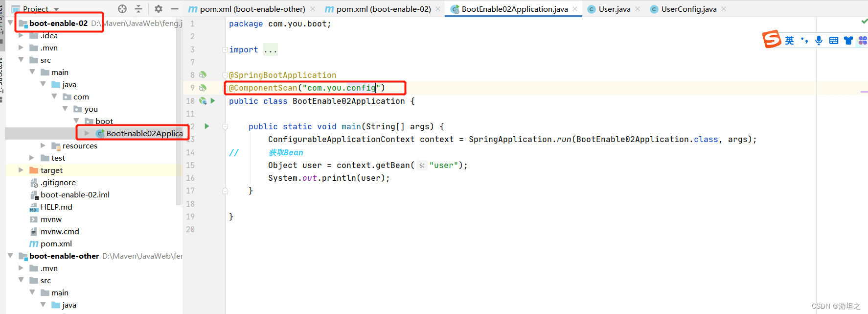Image resolution: width=868 pixels, height=314 pixels.
Task: Click the inspection checkmark in editor corner
Action: (x=864, y=22)
